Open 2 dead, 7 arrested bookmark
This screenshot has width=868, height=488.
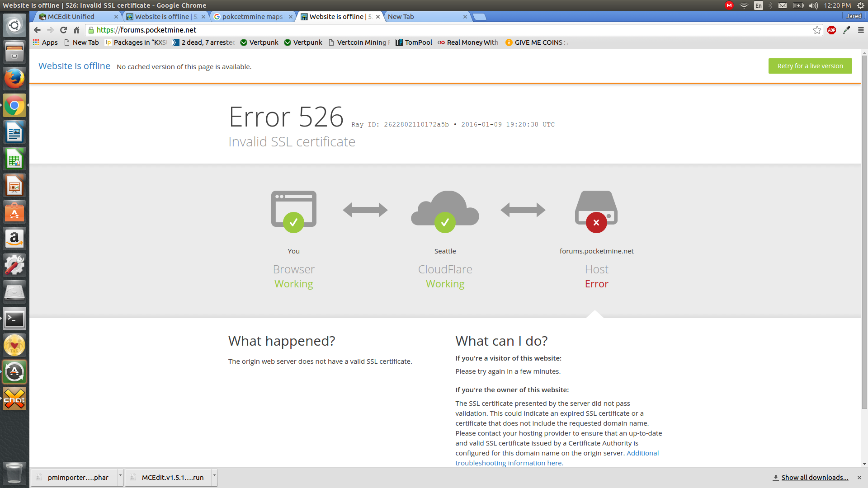[203, 42]
